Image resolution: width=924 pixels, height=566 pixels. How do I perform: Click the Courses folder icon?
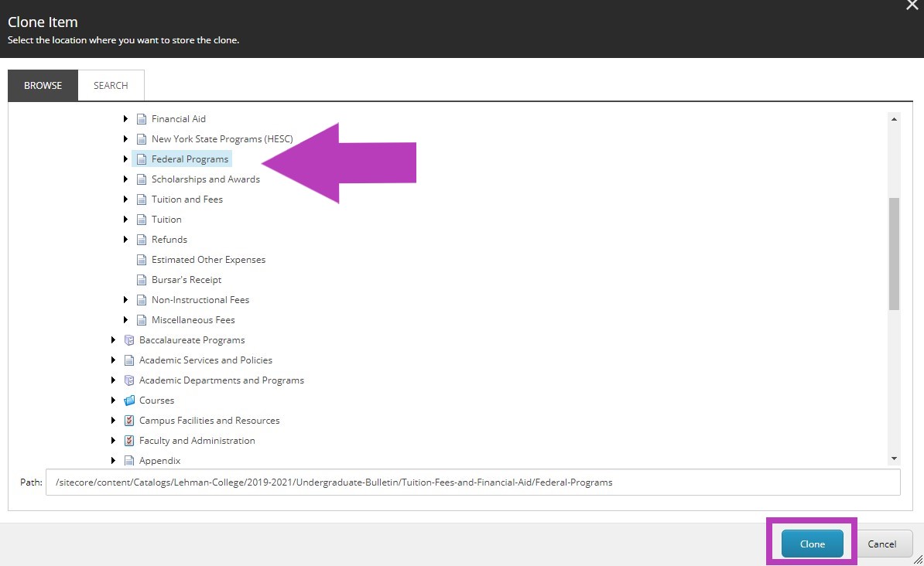pyautogui.click(x=129, y=401)
